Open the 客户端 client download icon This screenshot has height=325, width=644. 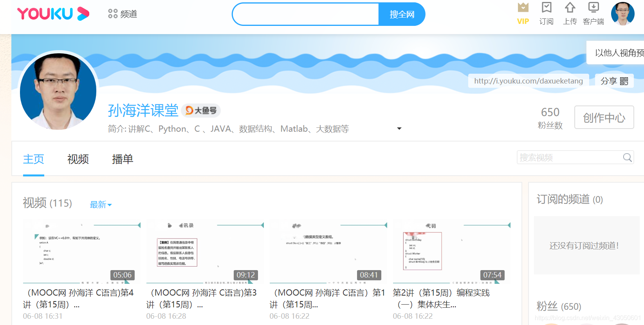click(593, 7)
